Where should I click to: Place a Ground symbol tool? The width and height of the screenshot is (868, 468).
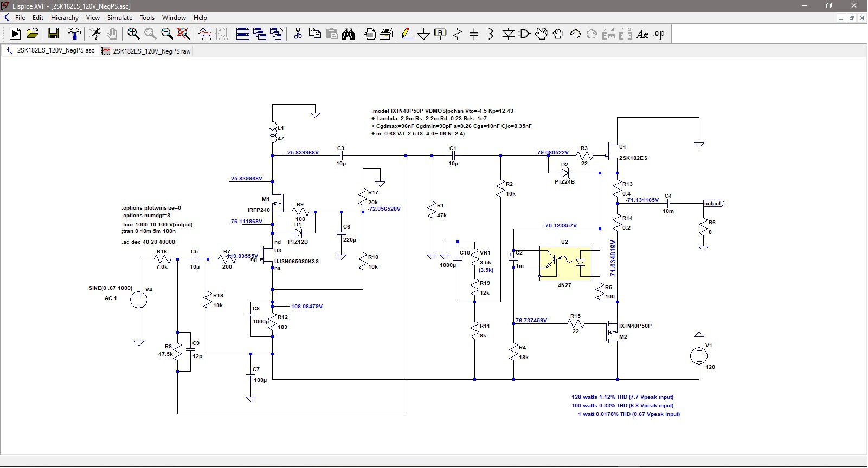(424, 34)
